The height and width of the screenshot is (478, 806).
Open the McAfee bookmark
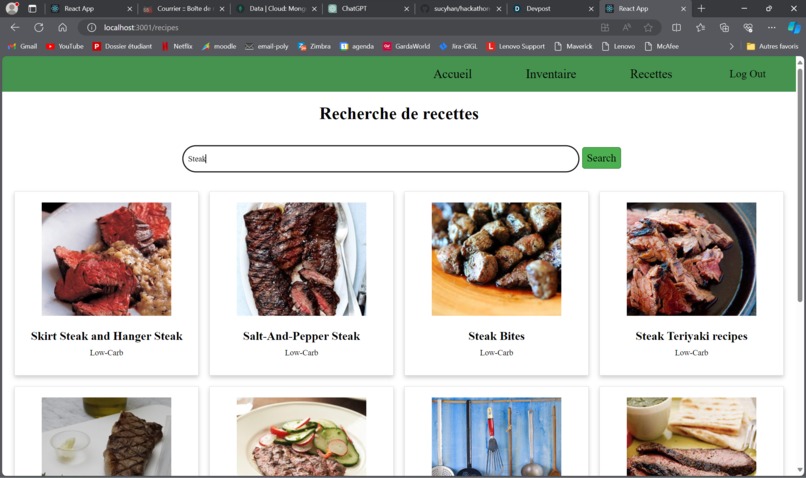click(662, 46)
